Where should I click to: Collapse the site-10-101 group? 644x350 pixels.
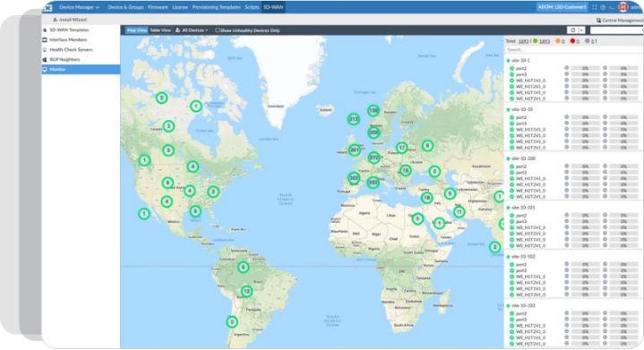pyautogui.click(x=508, y=208)
